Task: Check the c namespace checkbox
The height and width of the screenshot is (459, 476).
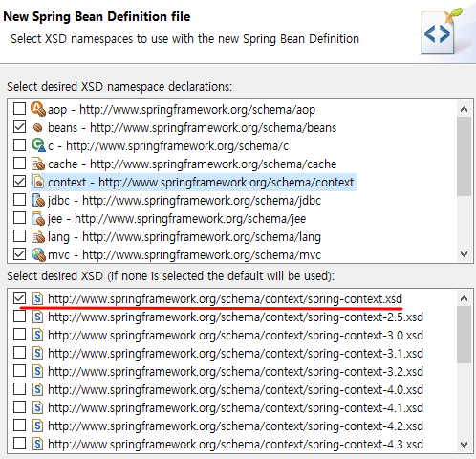Action: (19, 145)
